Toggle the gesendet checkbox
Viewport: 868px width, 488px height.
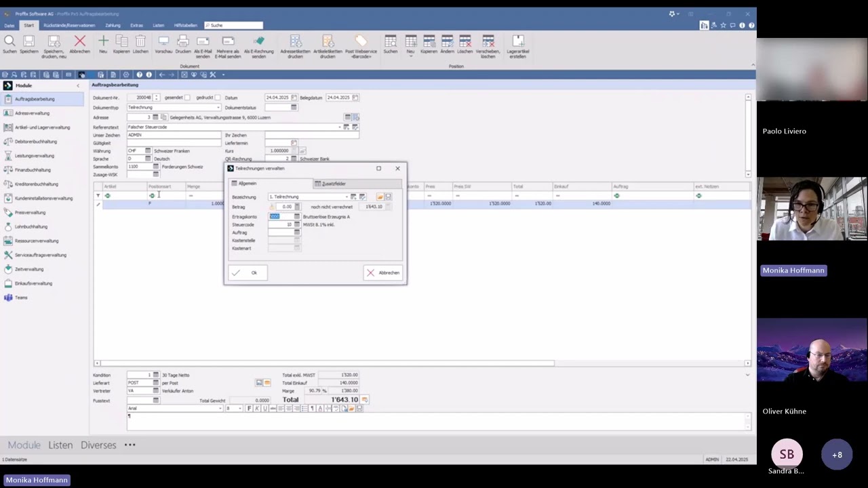coord(187,98)
